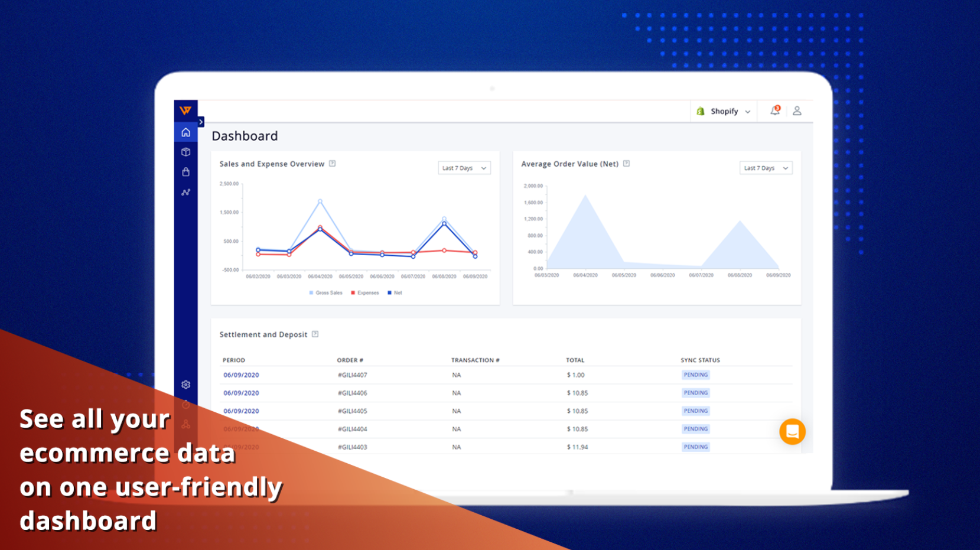
Task: Click the PENDING status for order #GILI4406
Action: click(x=695, y=392)
